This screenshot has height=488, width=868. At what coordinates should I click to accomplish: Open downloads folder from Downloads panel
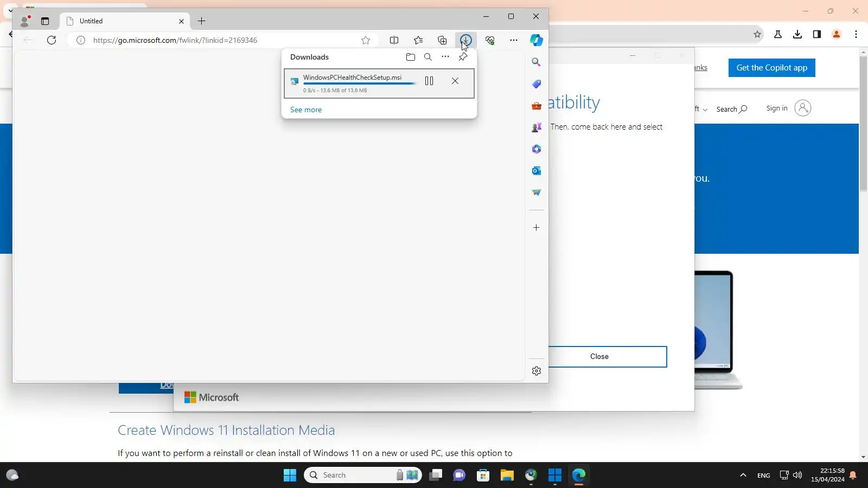click(411, 57)
